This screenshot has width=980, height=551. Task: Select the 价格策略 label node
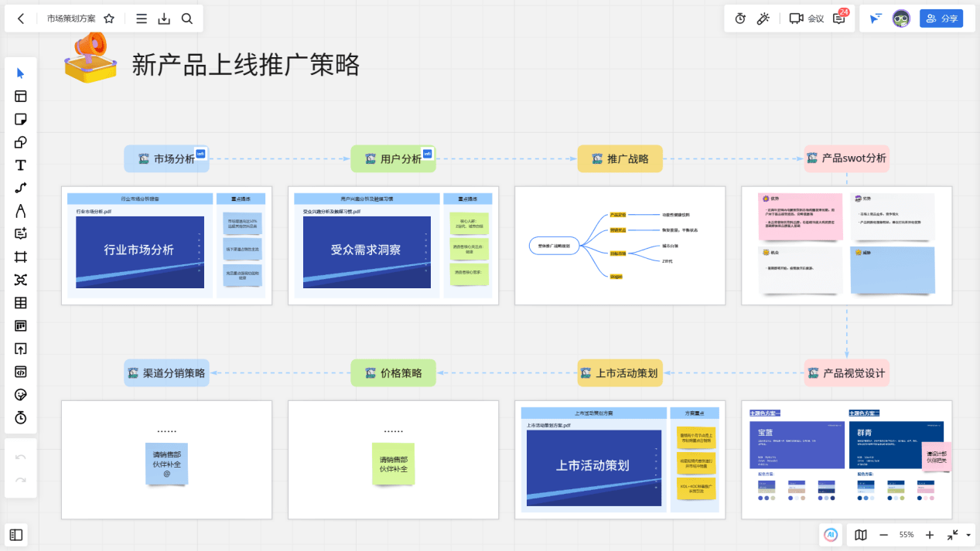click(x=394, y=373)
